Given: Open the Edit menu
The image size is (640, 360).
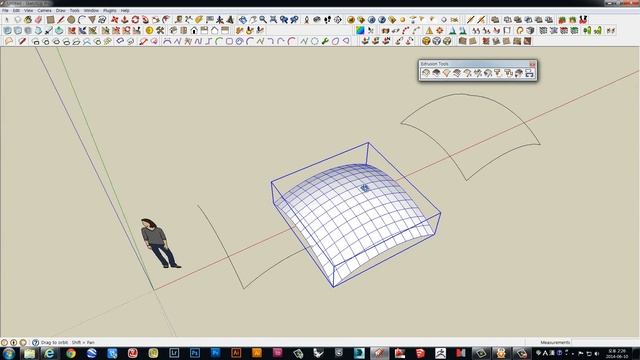Looking at the screenshot, I should (x=16, y=11).
